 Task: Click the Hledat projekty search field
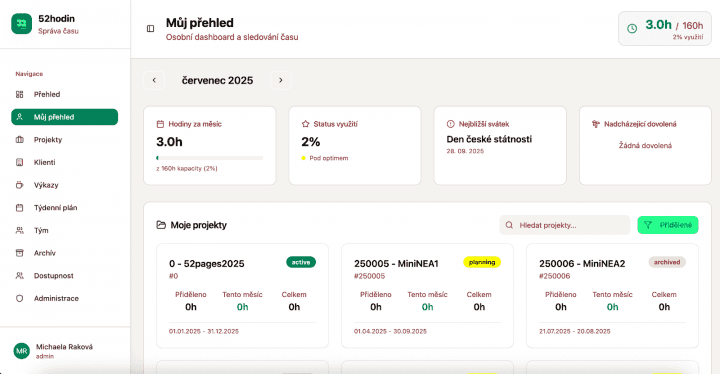click(x=565, y=225)
